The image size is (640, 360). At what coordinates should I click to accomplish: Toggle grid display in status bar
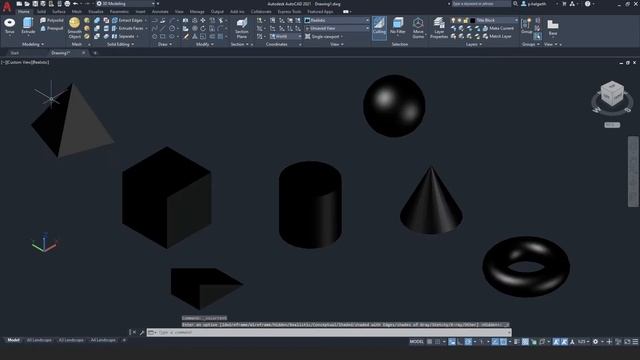429,342
